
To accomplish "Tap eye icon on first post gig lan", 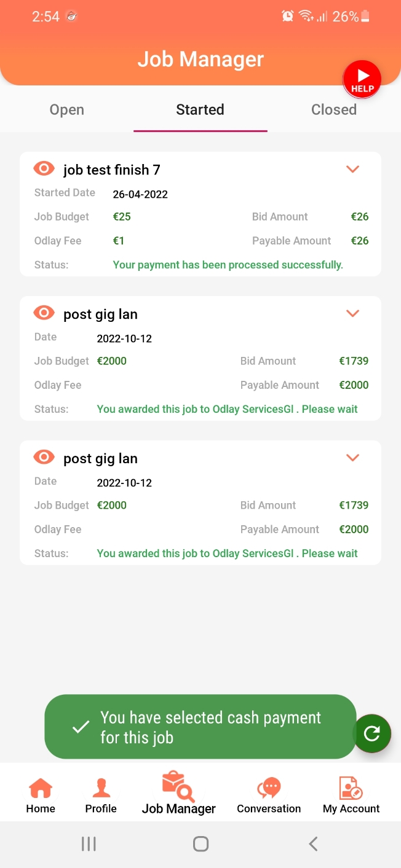I will pos(44,313).
